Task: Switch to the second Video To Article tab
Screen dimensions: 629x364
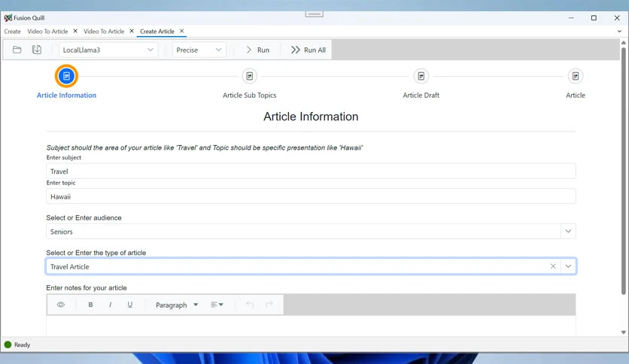Action: (104, 32)
